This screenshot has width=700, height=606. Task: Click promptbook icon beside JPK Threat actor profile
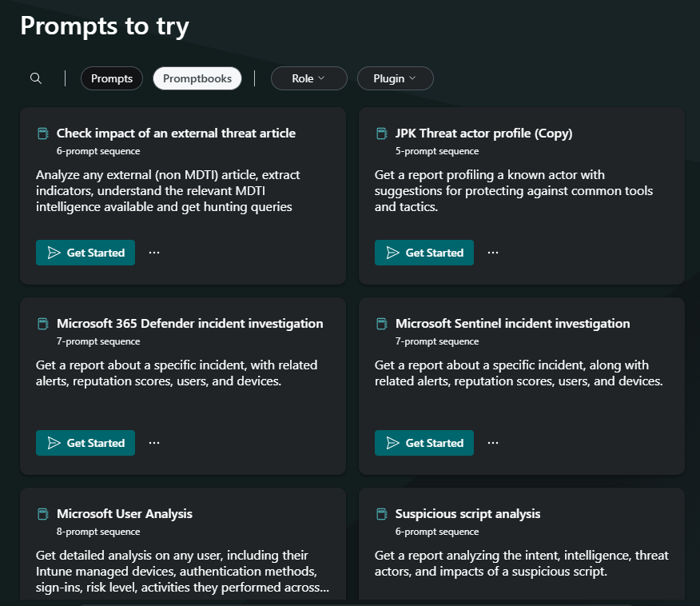pyautogui.click(x=382, y=134)
